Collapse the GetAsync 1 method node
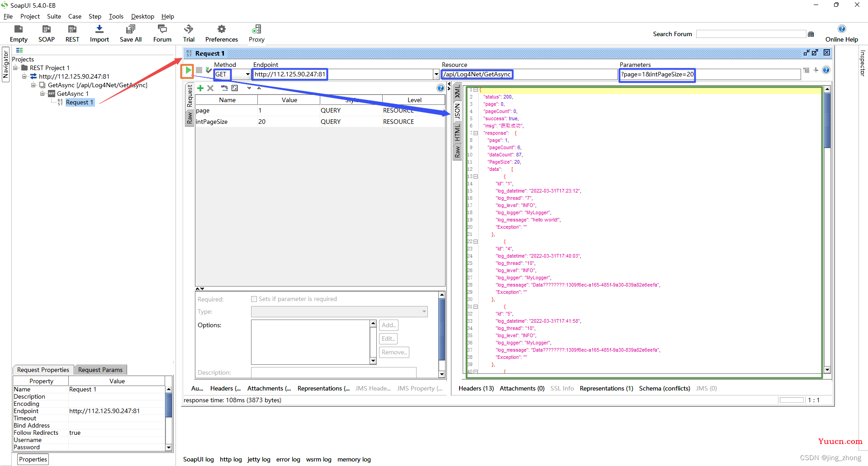 point(43,94)
